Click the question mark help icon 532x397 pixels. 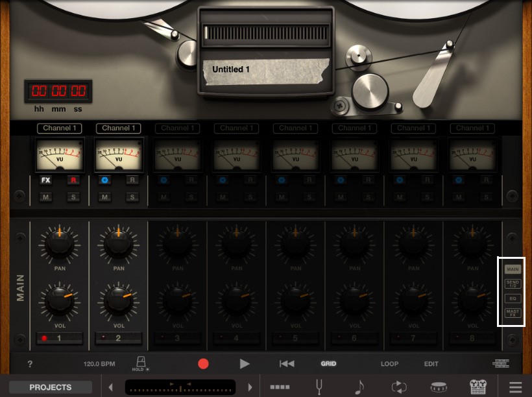pos(30,364)
